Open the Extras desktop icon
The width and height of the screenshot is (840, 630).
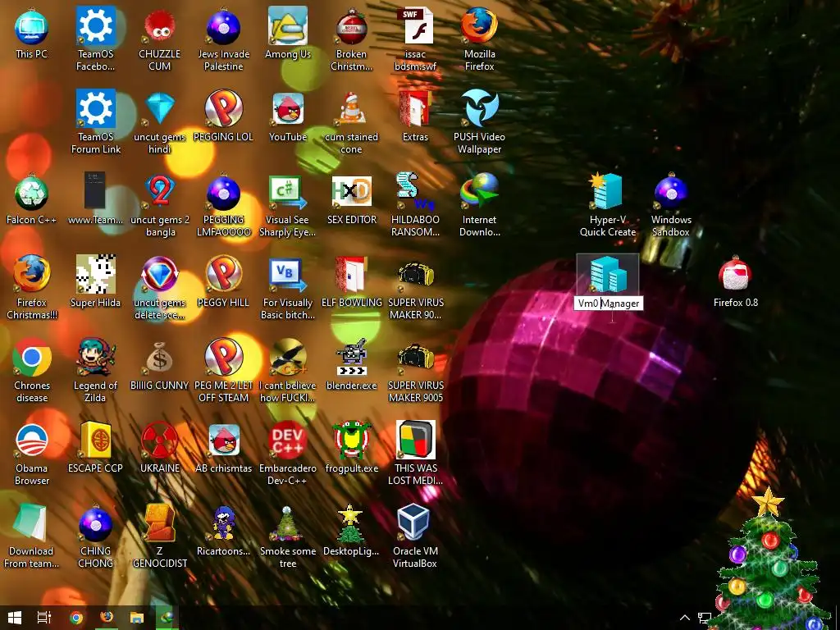(415, 109)
